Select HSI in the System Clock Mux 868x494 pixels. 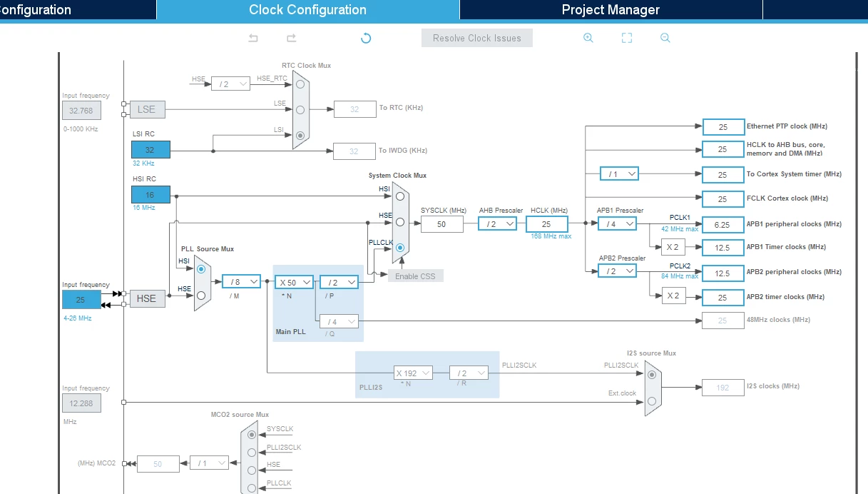coord(400,196)
